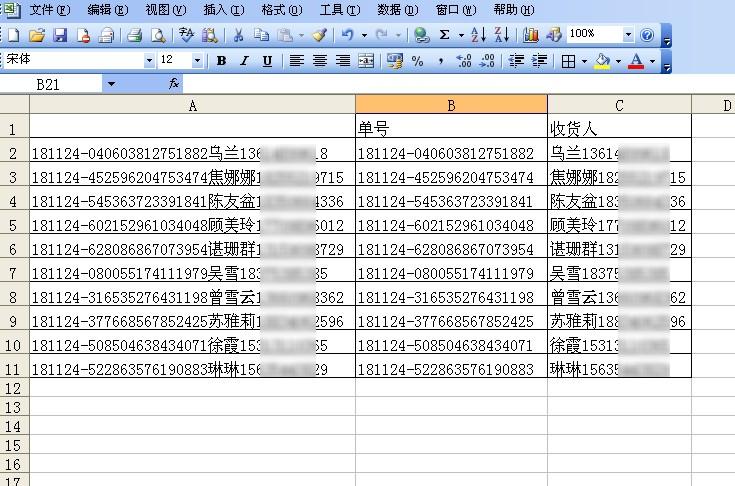Open the 工具 (Tools) menu
This screenshot has width=735, height=486.
340,9
